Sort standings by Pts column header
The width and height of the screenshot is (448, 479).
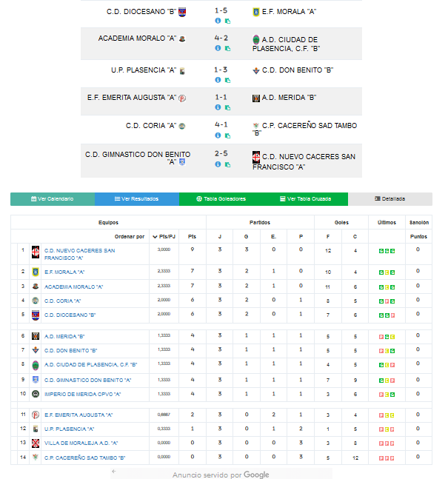(x=192, y=236)
